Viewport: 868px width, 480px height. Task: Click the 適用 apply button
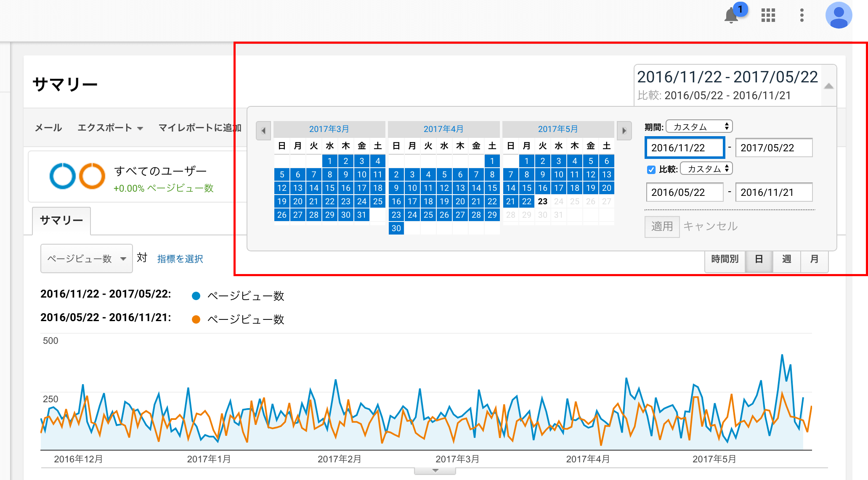(662, 227)
